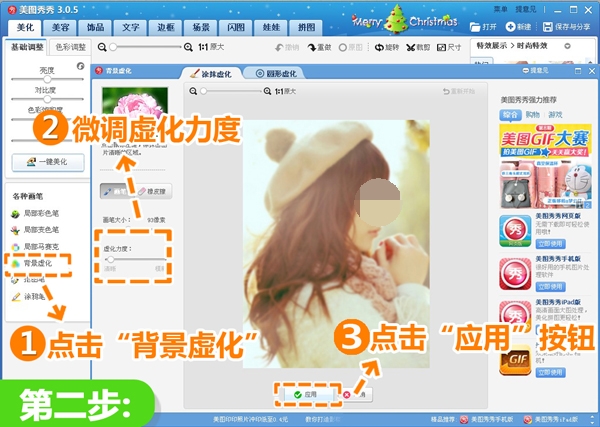Switch to the 橡皮擦 eraser mode
The image size is (600, 427).
tap(152, 189)
